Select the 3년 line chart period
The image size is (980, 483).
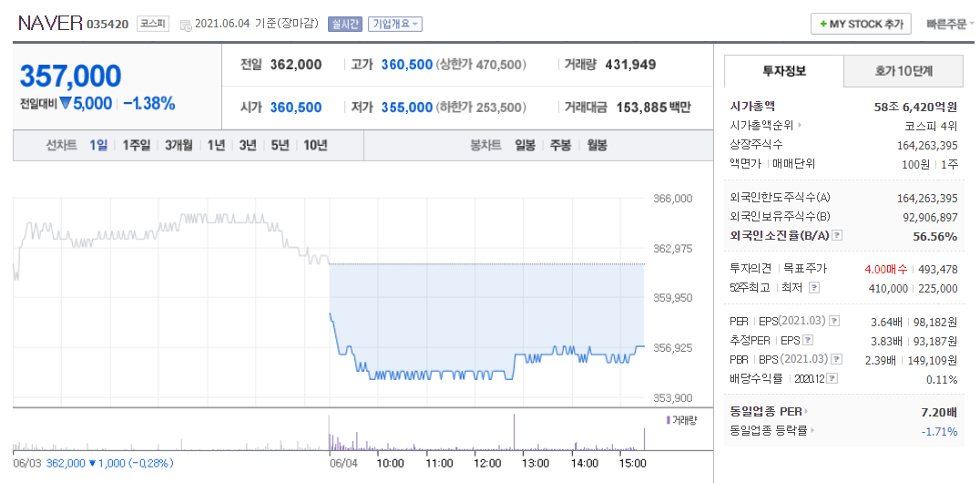(x=248, y=145)
